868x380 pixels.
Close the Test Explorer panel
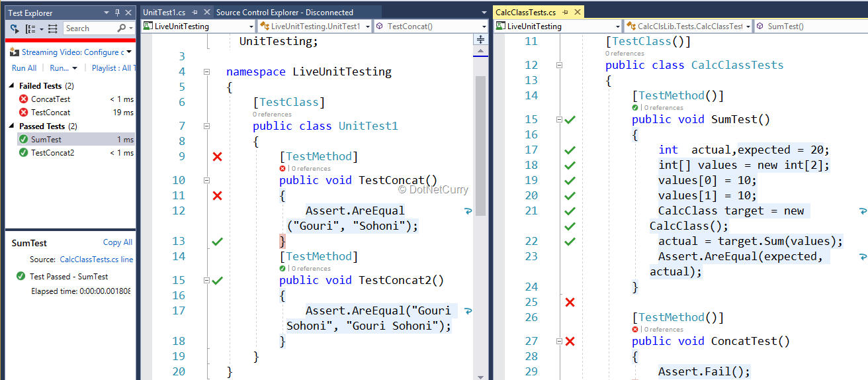coord(128,13)
